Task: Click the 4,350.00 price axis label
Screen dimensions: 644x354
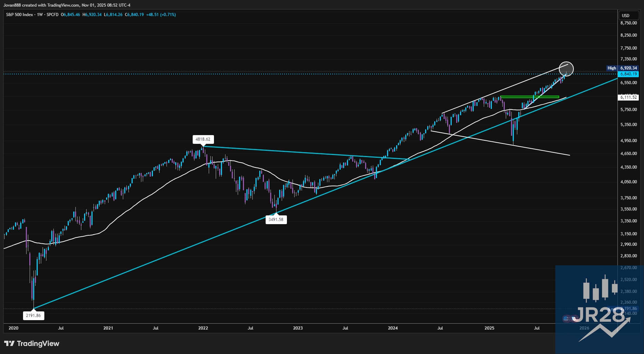Action: 628,167
